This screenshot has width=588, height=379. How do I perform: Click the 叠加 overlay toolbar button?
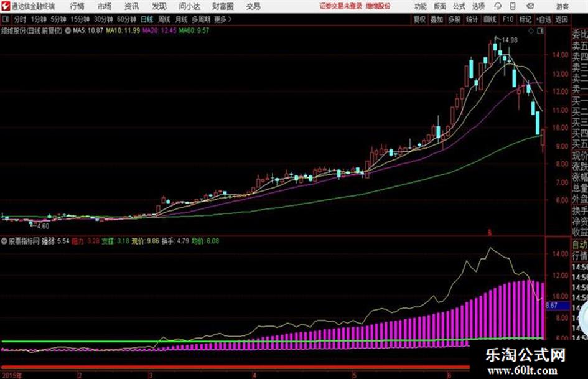(437, 19)
